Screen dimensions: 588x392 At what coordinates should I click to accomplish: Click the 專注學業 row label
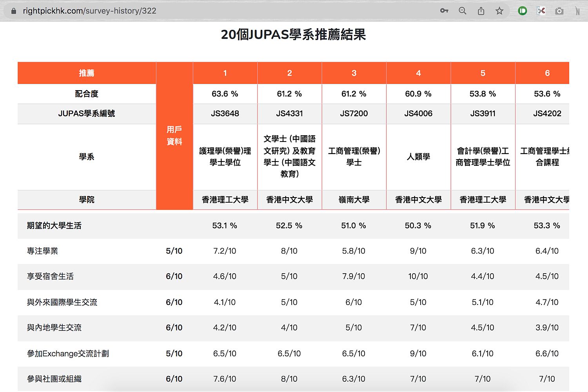click(x=42, y=251)
